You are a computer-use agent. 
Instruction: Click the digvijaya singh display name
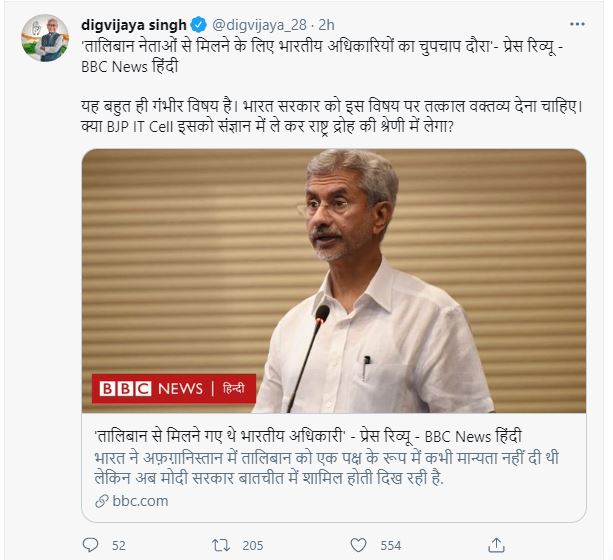coord(134,25)
